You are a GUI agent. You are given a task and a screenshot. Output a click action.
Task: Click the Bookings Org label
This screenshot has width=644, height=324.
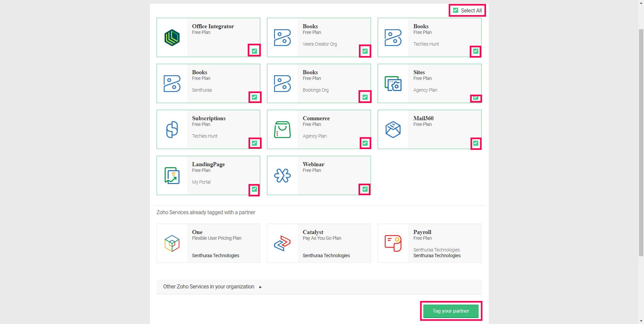click(316, 90)
